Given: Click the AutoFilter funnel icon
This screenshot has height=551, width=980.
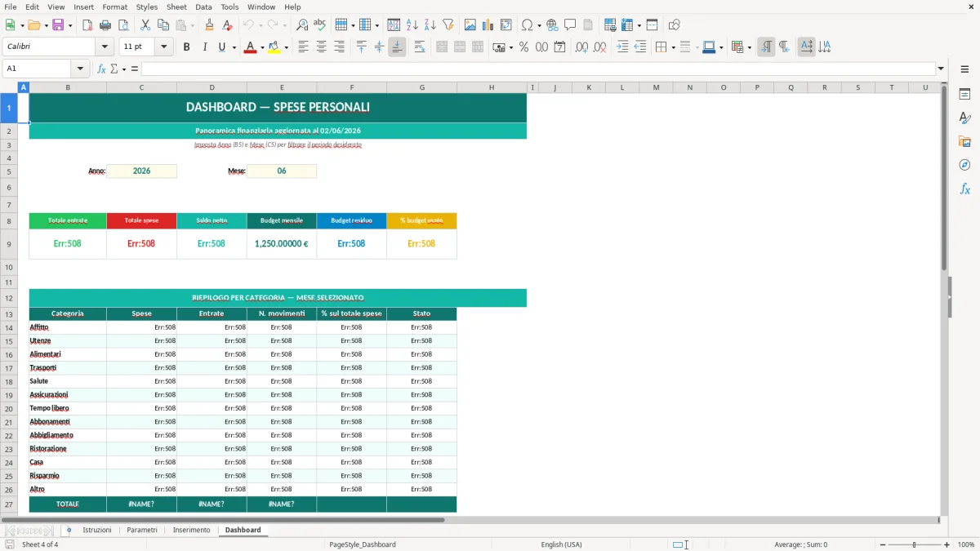Looking at the screenshot, I should coord(448,25).
